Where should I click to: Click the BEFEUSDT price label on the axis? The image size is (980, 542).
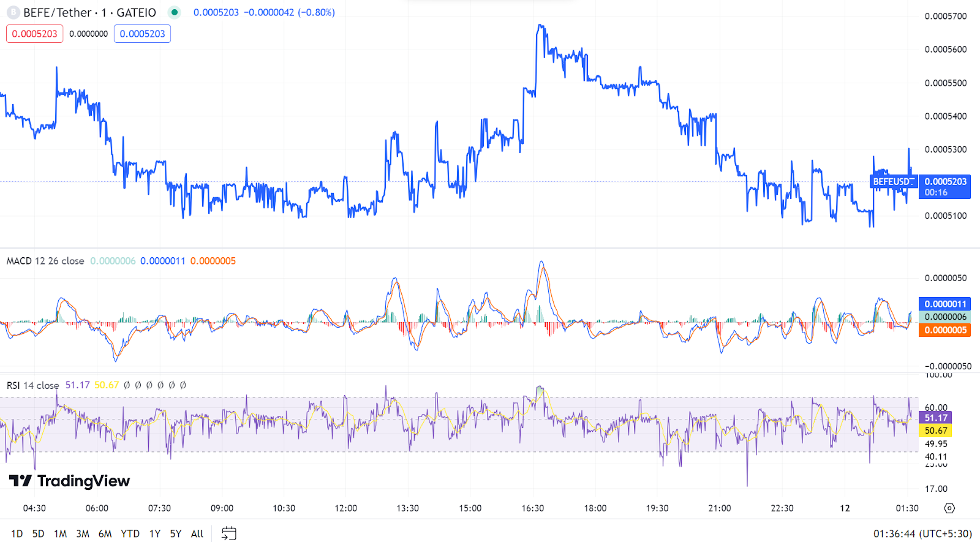[894, 181]
